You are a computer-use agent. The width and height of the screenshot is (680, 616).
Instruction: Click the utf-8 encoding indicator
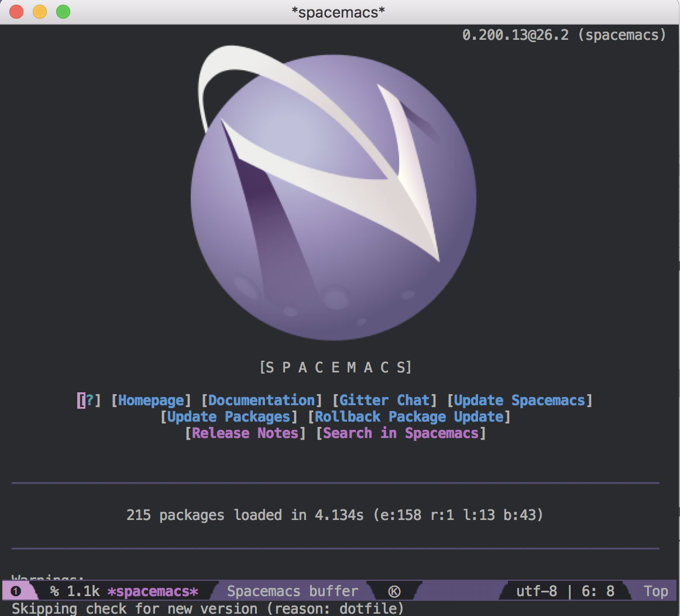[537, 591]
